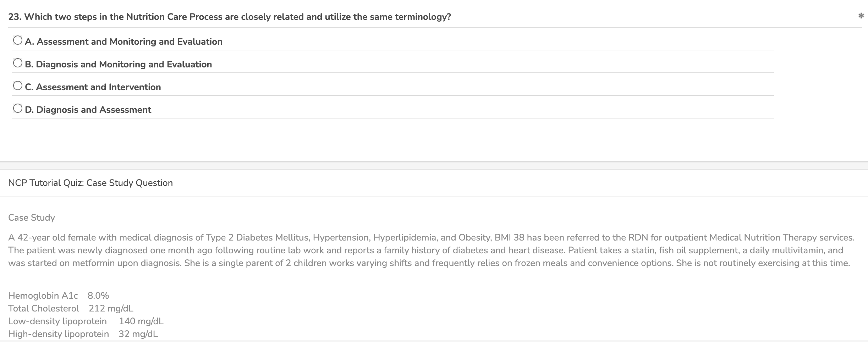This screenshot has height=342, width=868.
Task: Choose the radio circle beside option C
Action: 18,86
